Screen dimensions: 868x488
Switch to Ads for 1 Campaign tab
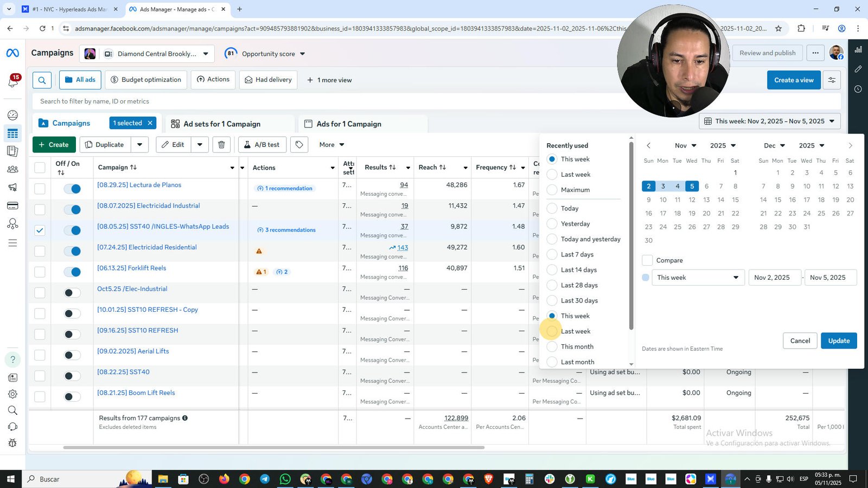343,124
